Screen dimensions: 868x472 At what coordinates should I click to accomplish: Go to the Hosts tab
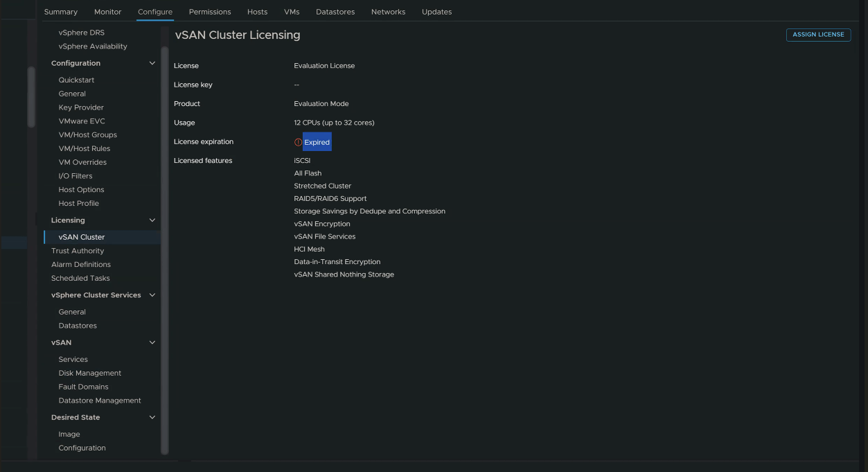point(257,12)
